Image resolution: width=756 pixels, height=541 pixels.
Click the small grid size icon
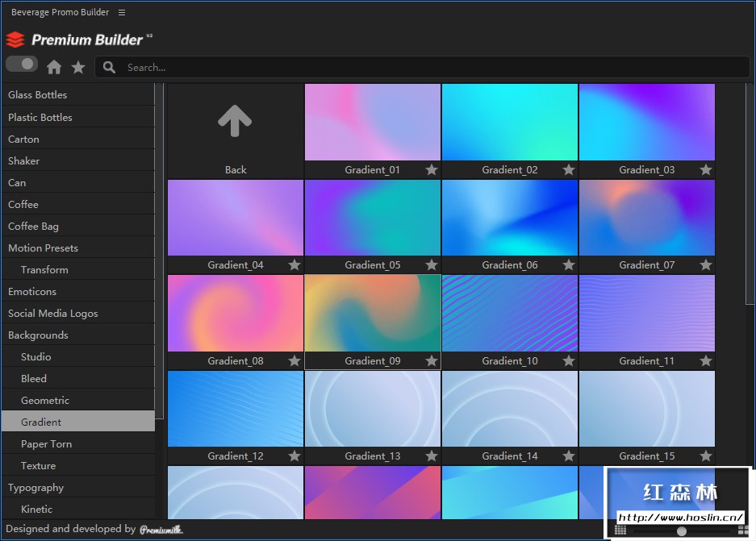point(620,531)
